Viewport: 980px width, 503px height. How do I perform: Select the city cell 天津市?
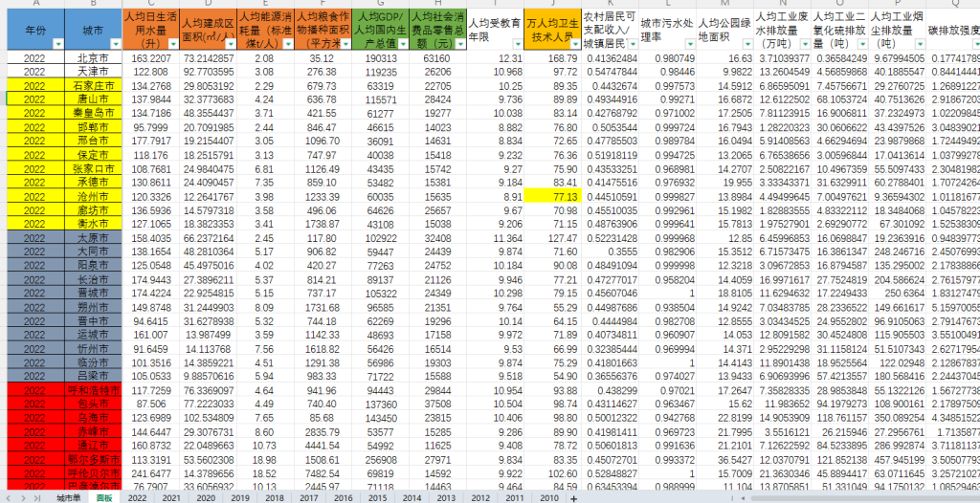click(93, 72)
